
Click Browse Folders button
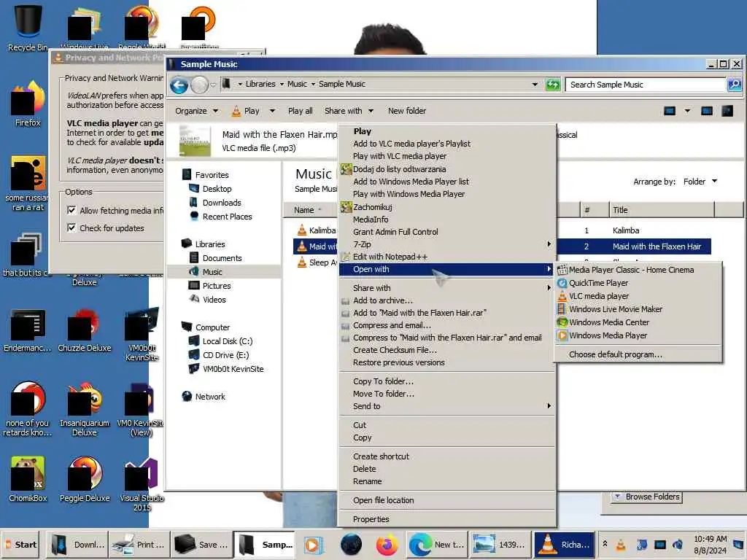tap(647, 497)
